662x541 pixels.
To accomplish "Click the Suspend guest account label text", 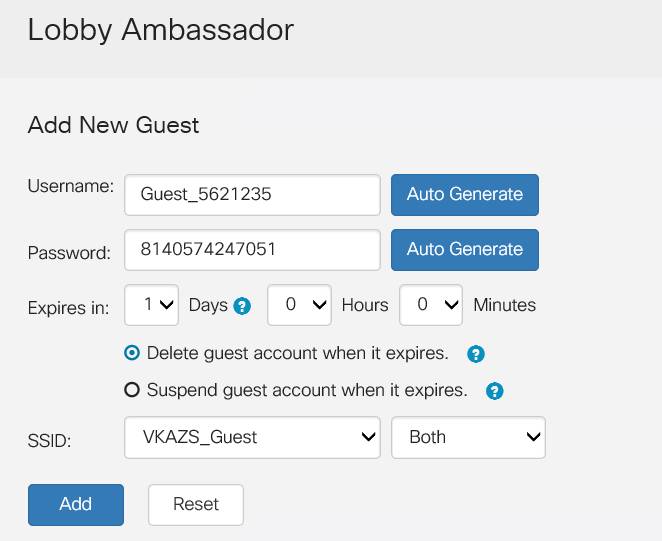I will point(307,390).
